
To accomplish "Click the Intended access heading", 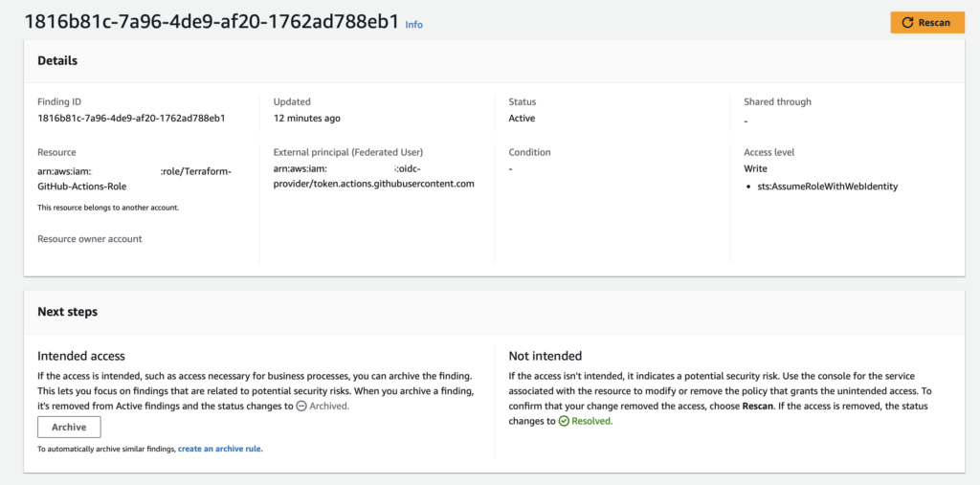I will pos(81,356).
